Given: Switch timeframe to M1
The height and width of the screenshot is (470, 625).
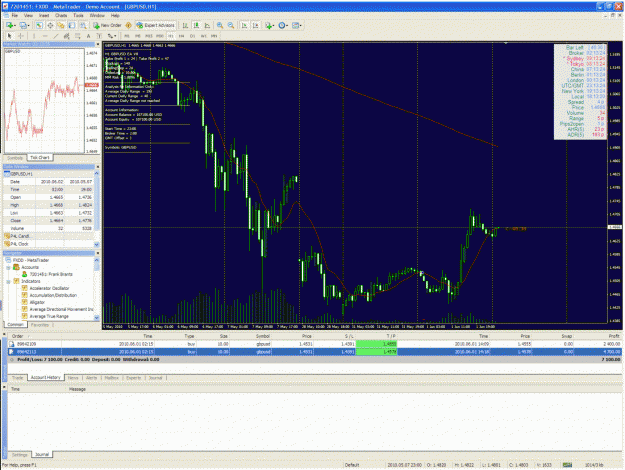Looking at the screenshot, I should pos(127,36).
